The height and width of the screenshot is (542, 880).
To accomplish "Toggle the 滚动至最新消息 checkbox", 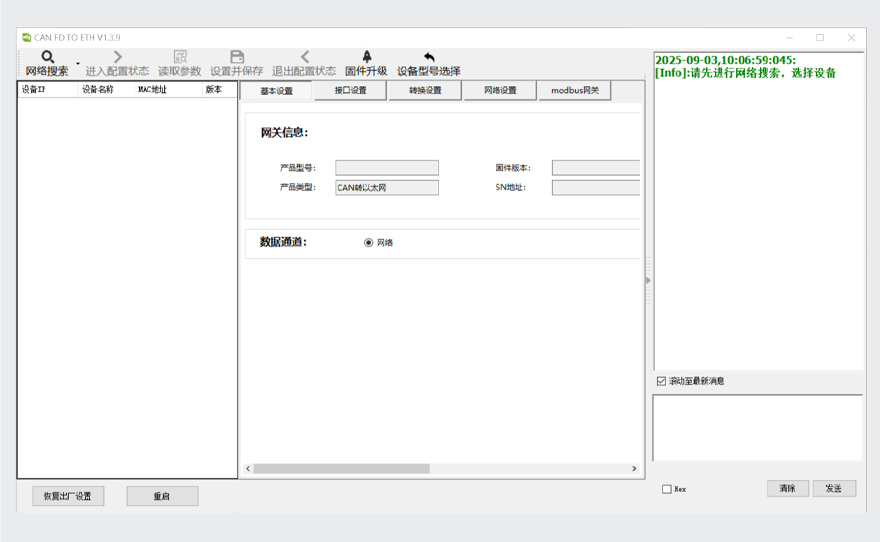I will click(661, 381).
